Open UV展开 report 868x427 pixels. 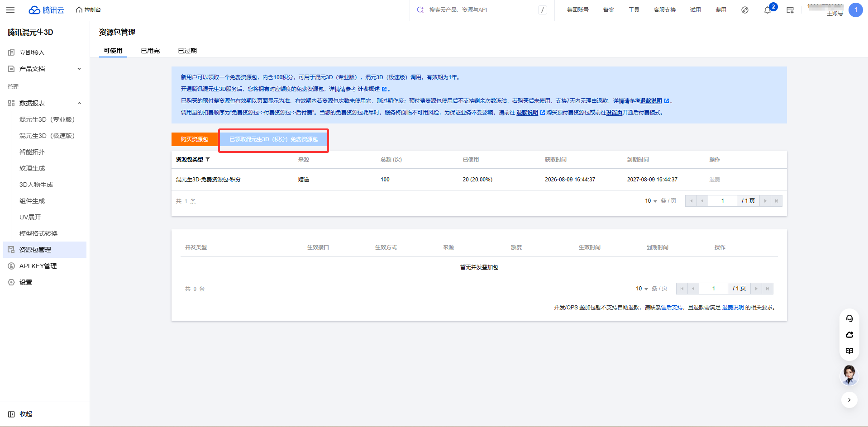click(x=30, y=217)
